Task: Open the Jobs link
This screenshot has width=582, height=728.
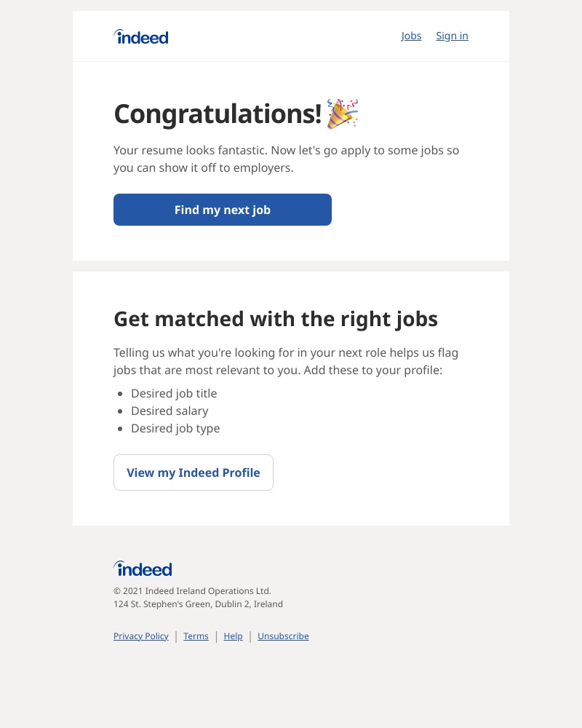Action: 411,36
